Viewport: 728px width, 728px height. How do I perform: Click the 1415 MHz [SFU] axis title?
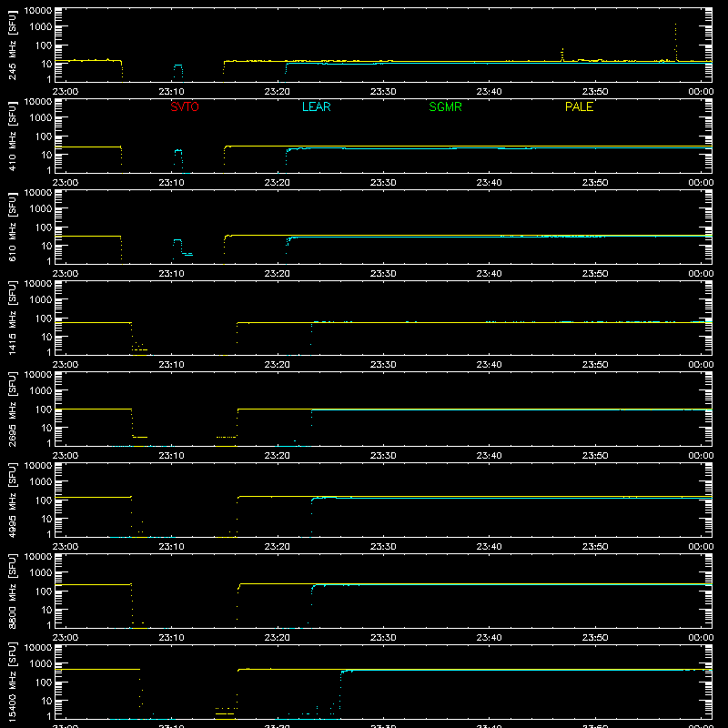[13, 318]
